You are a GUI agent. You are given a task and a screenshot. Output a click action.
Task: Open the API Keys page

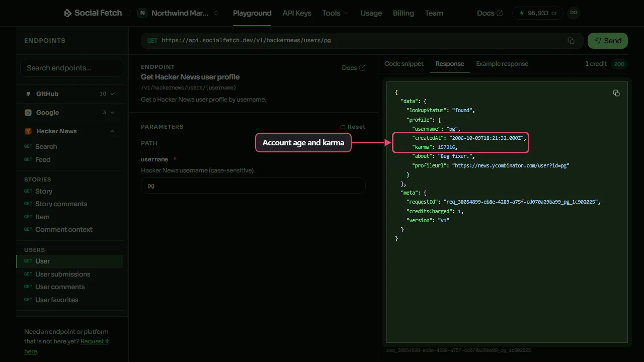tap(297, 13)
